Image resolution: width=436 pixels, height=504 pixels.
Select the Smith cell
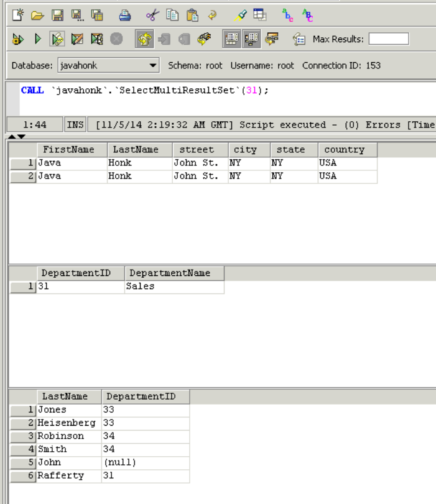69,449
